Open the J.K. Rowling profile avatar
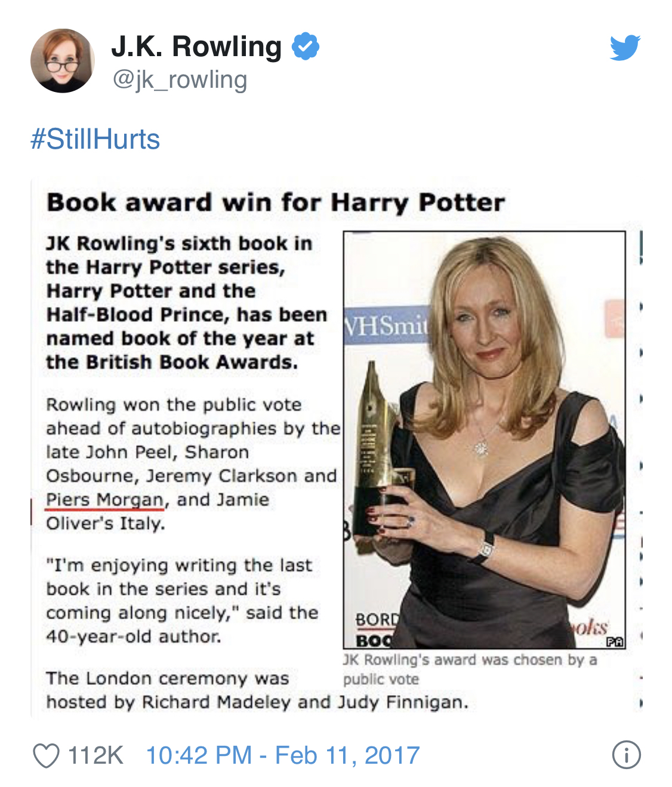The width and height of the screenshot is (672, 787). click(63, 61)
